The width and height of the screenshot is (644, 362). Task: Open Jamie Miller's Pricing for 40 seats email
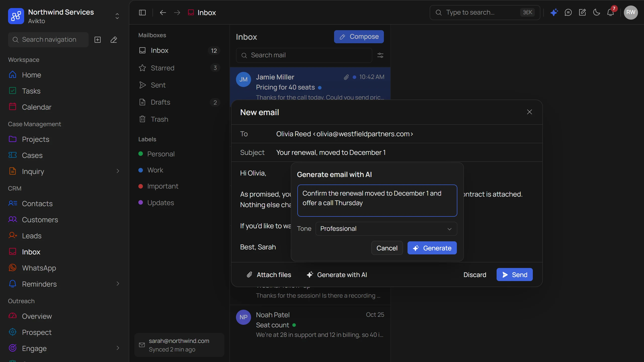coord(310,84)
